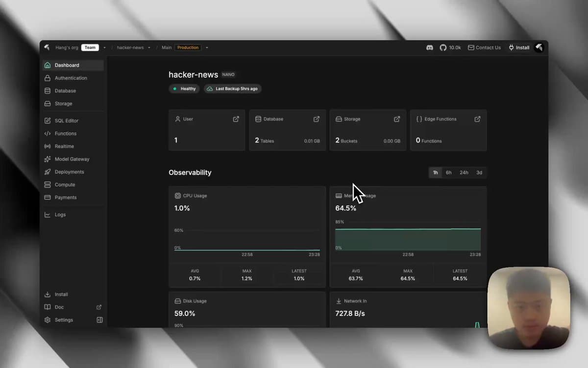Select the 1h observability range
The width and height of the screenshot is (588, 368).
(x=435, y=173)
